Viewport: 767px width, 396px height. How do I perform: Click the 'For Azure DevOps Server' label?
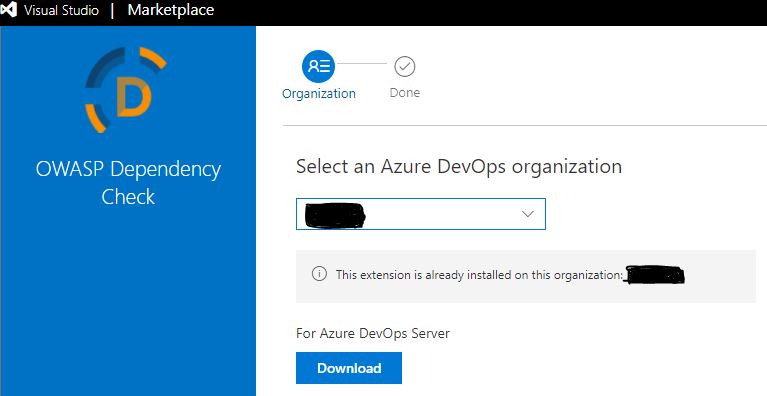373,333
